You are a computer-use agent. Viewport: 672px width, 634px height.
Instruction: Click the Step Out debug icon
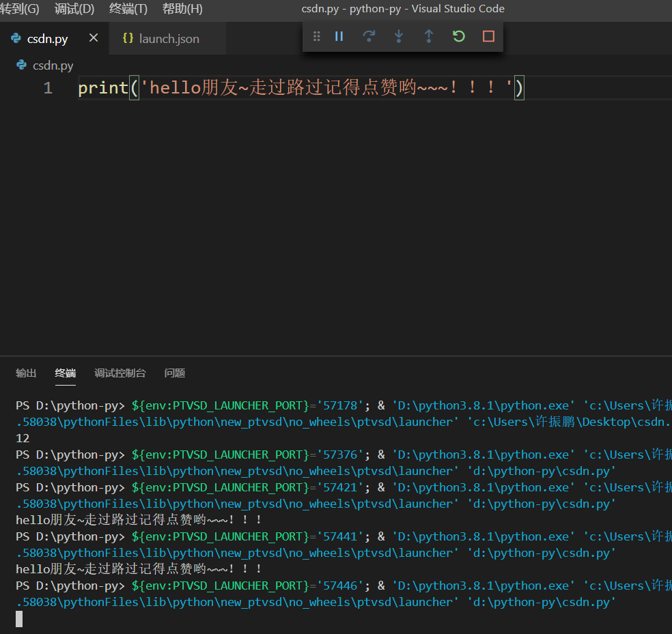pos(429,36)
